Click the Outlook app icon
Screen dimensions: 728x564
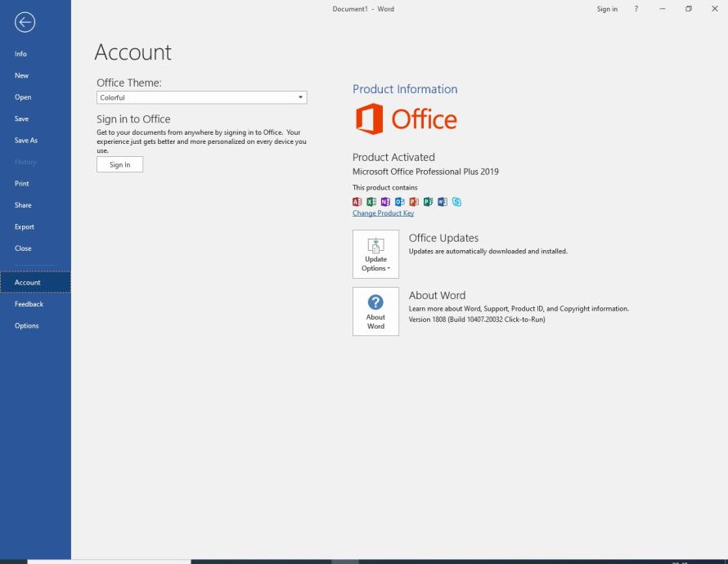point(400,202)
